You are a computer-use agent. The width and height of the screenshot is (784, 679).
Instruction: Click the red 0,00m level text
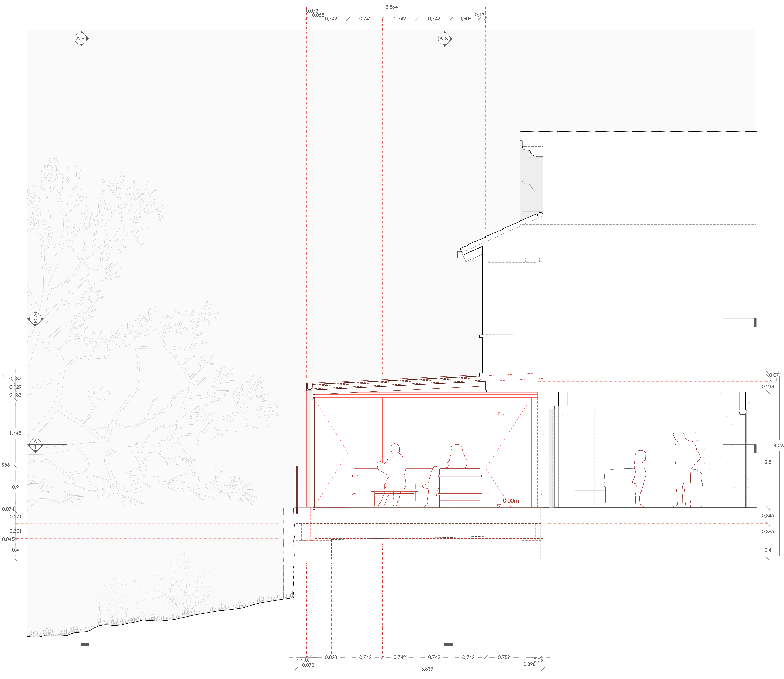coord(511,501)
